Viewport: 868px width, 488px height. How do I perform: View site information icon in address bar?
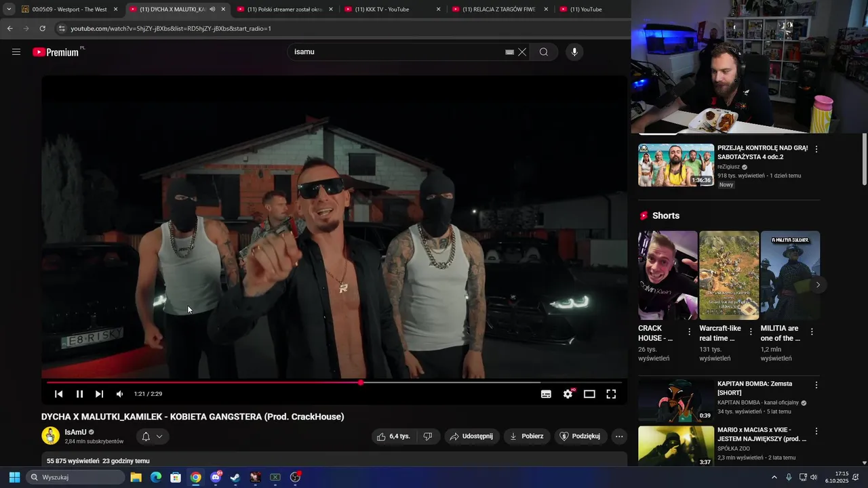pos(62,28)
